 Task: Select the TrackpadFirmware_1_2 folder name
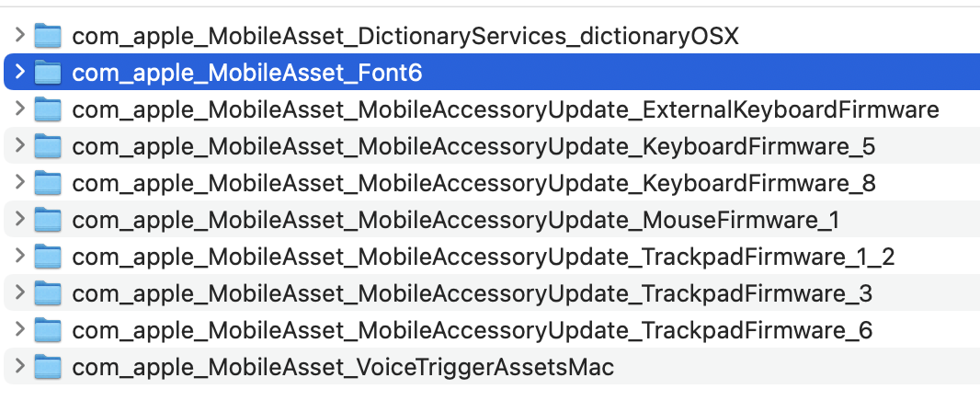484,257
